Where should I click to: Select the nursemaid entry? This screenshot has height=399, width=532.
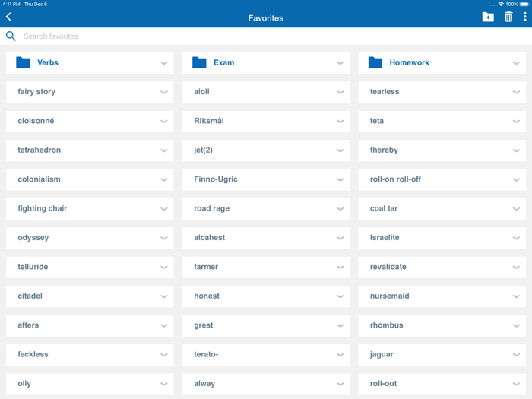click(442, 296)
